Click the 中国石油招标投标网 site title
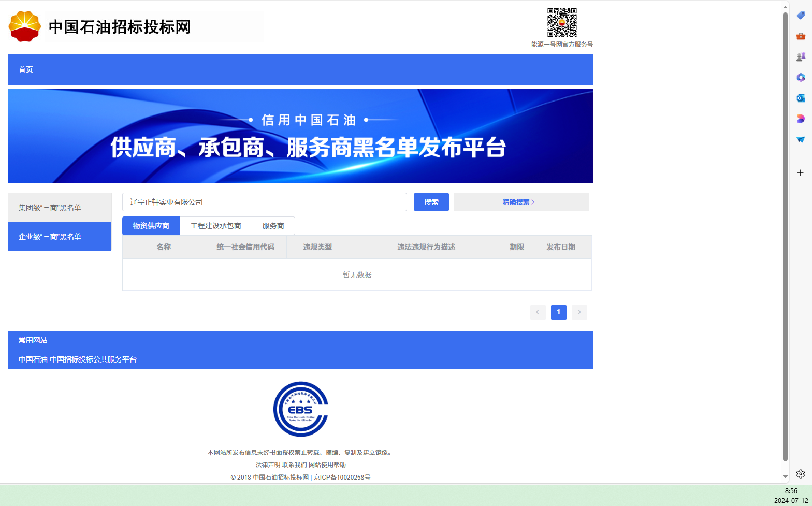812x506 pixels. click(x=120, y=26)
